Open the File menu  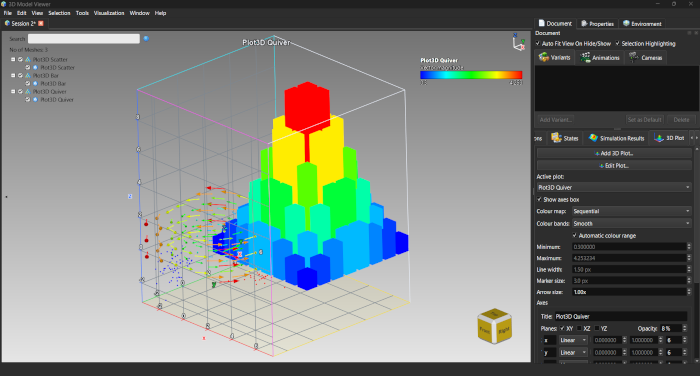(x=8, y=13)
